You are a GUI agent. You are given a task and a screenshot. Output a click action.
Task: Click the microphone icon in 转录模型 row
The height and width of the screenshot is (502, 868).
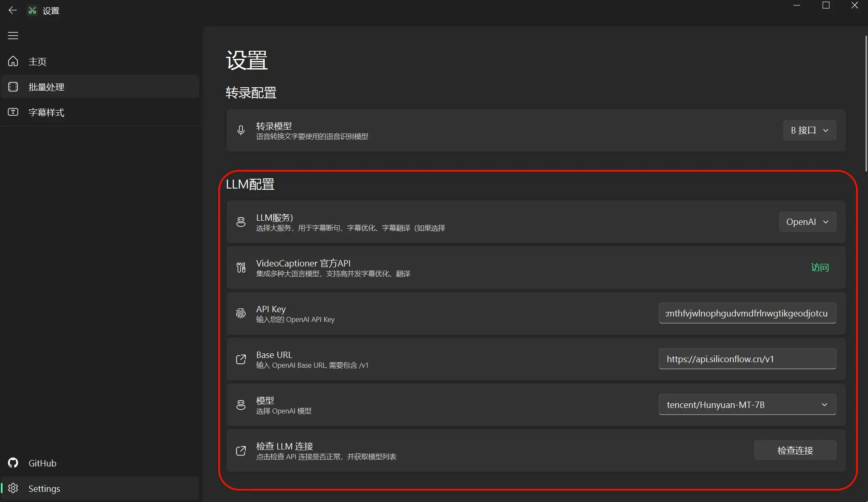click(241, 130)
